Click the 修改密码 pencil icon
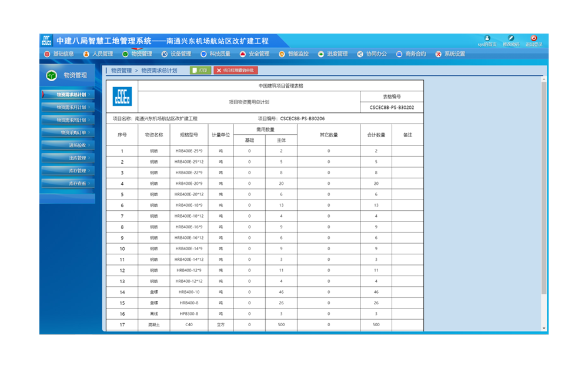The image size is (588, 368). (x=510, y=38)
